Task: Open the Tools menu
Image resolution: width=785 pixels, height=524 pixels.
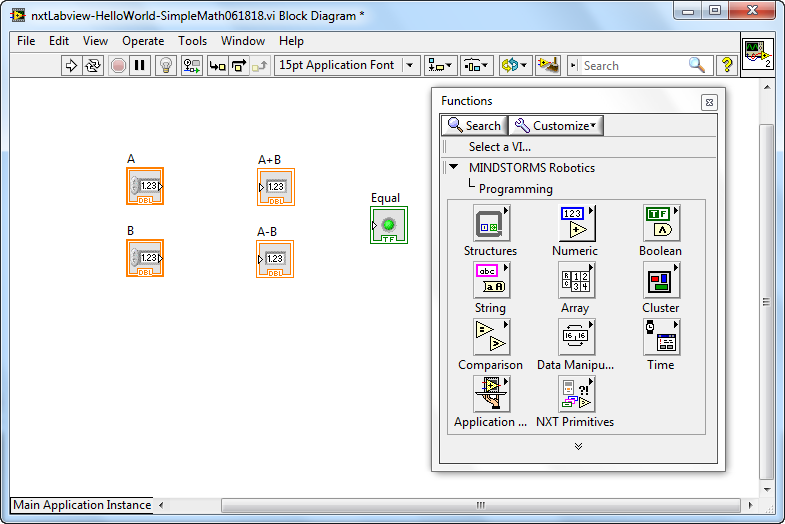Action: point(192,41)
